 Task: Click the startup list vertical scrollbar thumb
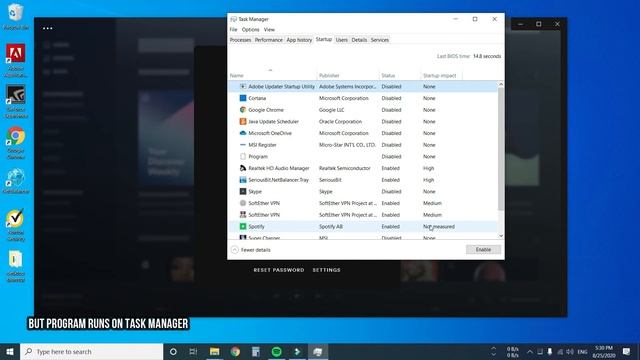tap(501, 149)
